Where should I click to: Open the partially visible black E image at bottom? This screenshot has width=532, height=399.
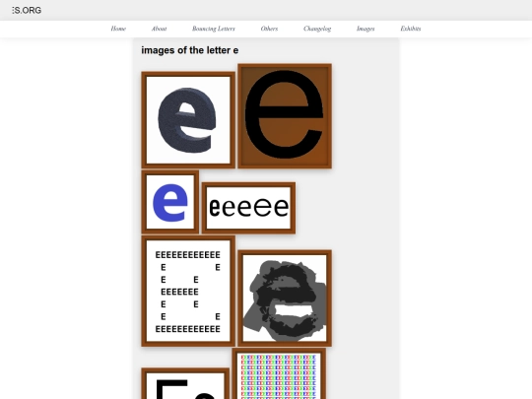185,384
